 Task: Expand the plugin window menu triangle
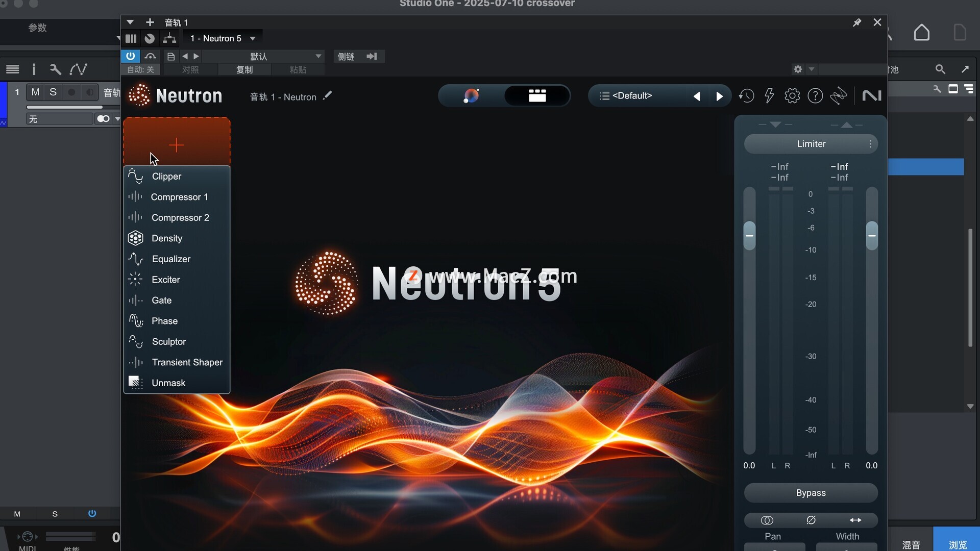(130, 22)
